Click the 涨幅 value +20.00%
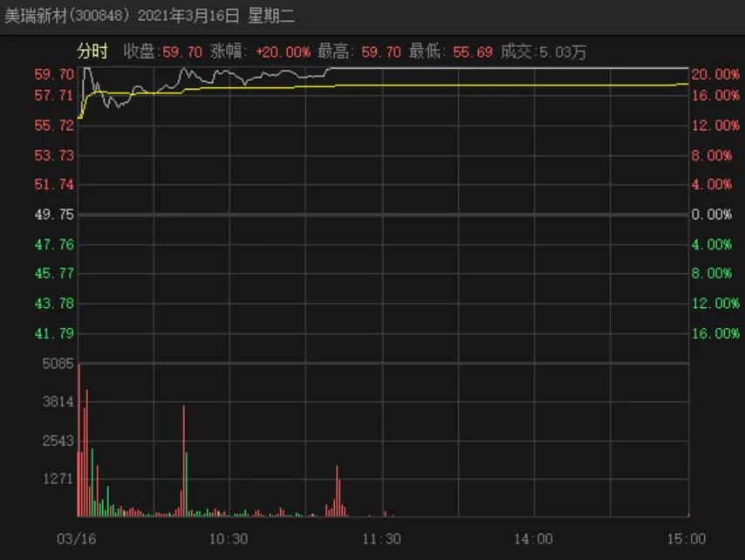The width and height of the screenshot is (745, 560). tap(284, 51)
